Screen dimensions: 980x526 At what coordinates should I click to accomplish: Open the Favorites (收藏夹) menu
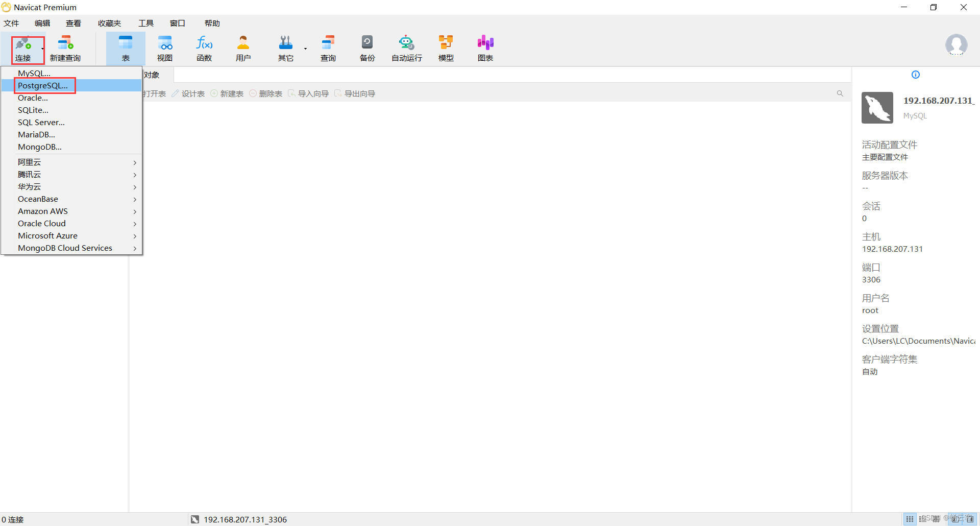click(x=109, y=23)
